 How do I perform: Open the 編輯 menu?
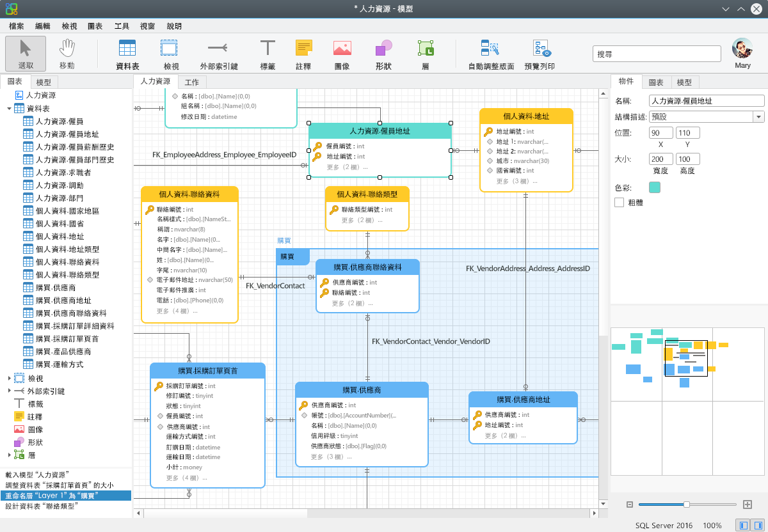(43, 26)
